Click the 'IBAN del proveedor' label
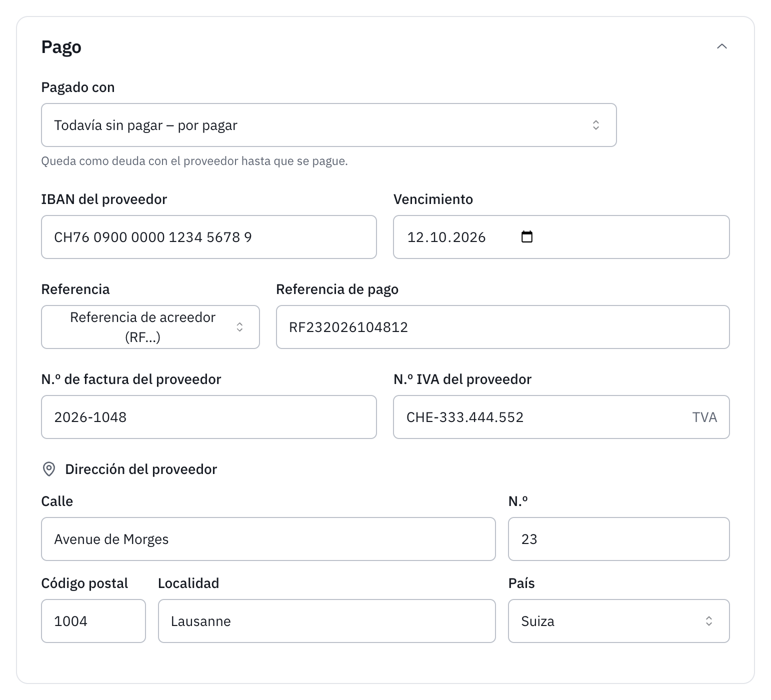The height and width of the screenshot is (700, 771). [104, 199]
